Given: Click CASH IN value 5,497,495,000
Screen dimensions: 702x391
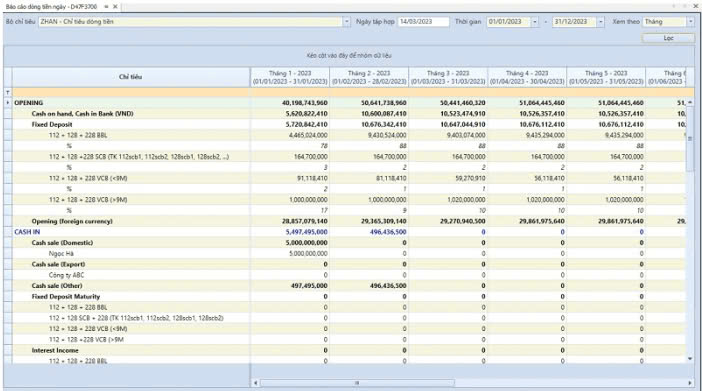Looking at the screenshot, I should tap(307, 232).
